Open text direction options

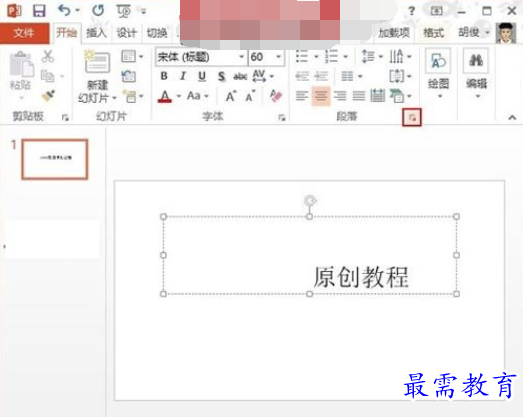pyautogui.click(x=400, y=56)
